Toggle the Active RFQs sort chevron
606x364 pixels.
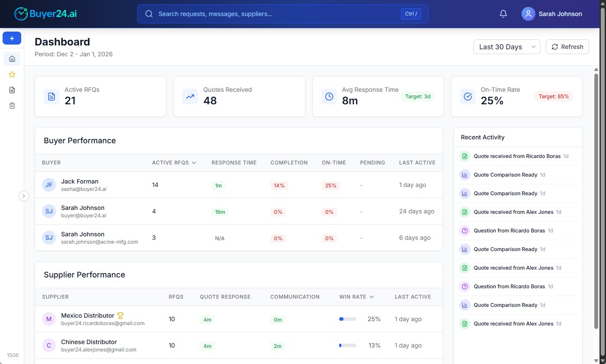193,162
